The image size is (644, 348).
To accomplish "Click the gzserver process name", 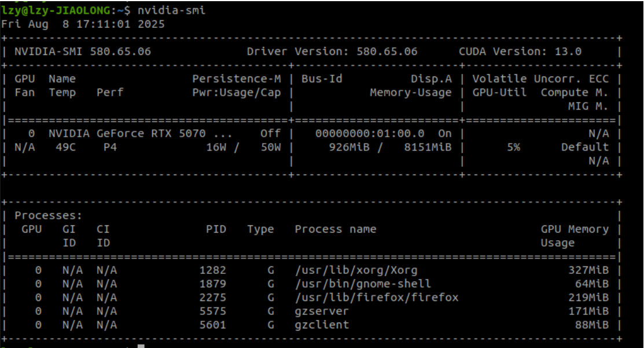I will click(x=322, y=311).
